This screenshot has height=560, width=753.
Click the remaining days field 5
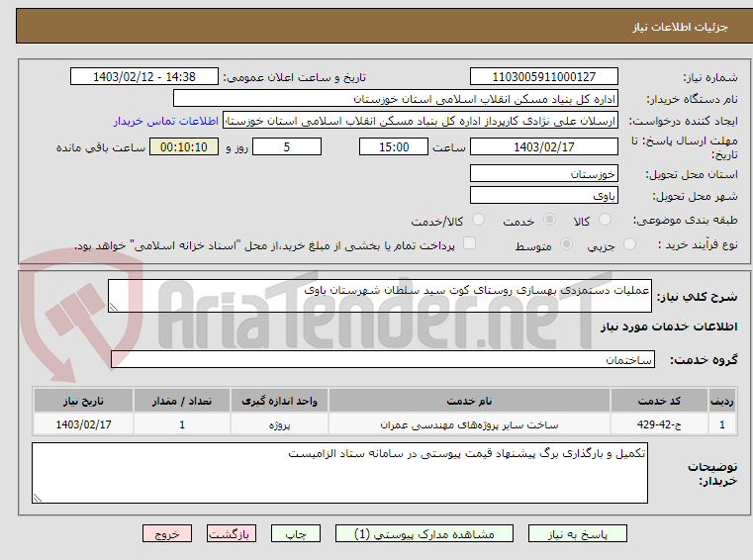[x=287, y=147]
